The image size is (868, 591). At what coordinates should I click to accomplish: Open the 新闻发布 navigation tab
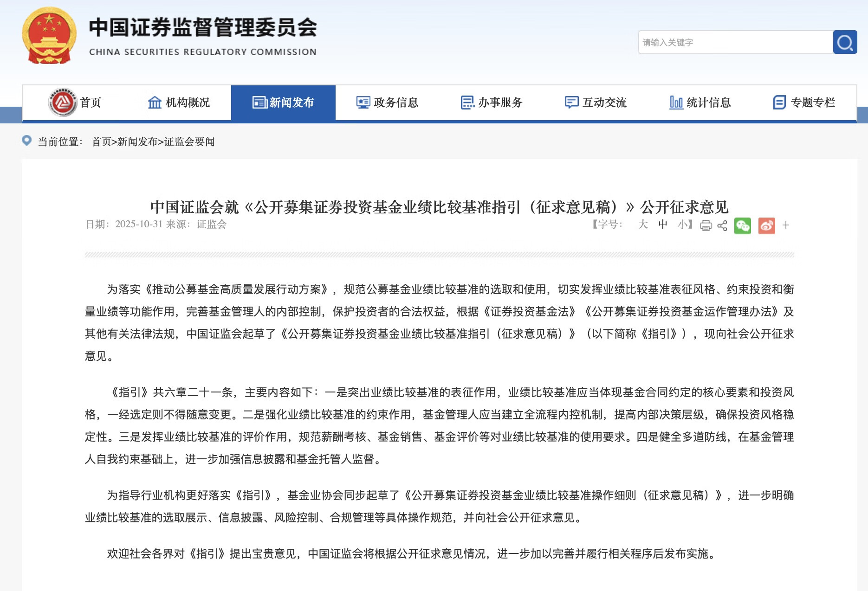[283, 103]
